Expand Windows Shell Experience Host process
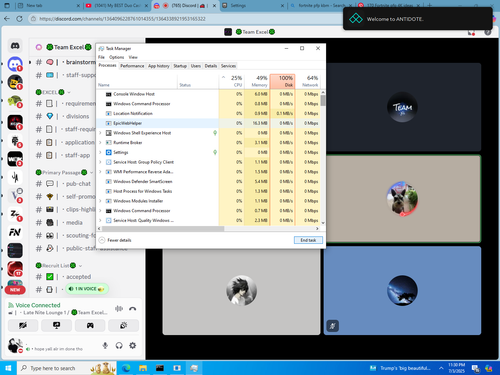Viewport: 500px width, 375px height. [100, 133]
